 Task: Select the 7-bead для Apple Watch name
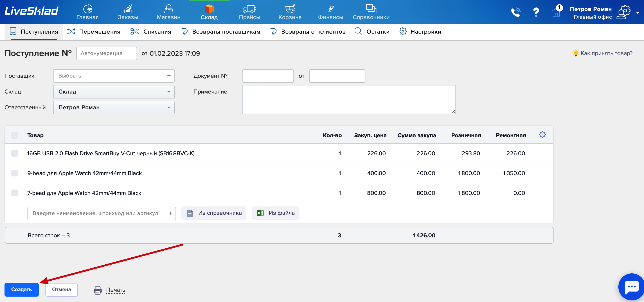coord(84,193)
